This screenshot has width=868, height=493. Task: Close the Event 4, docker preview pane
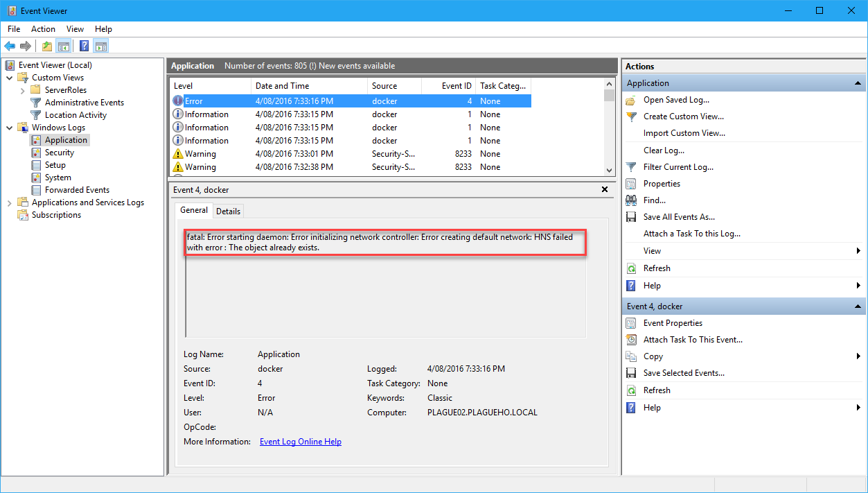(605, 189)
